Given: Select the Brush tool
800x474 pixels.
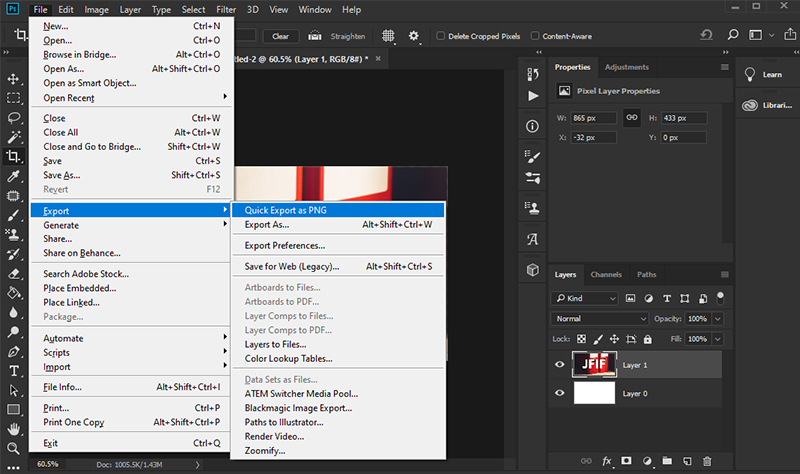Looking at the screenshot, I should 13,215.
